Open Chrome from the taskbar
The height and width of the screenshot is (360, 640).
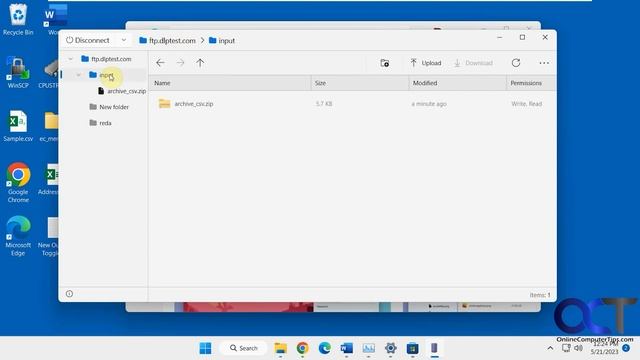tap(302, 348)
